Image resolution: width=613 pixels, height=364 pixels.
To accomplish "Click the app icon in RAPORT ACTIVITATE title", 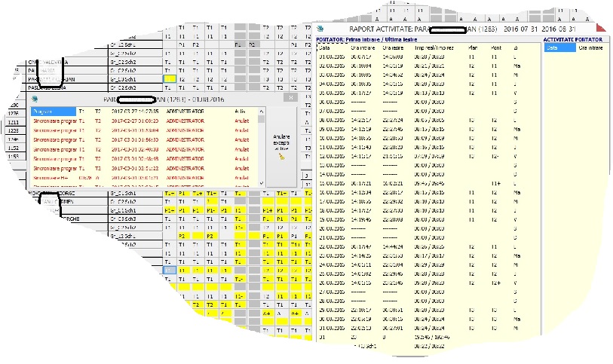I will (320, 29).
